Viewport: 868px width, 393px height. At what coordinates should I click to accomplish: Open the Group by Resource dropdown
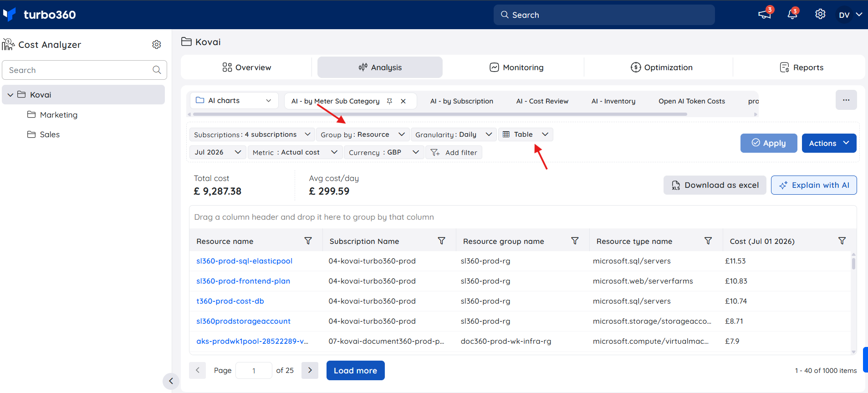pyautogui.click(x=363, y=134)
